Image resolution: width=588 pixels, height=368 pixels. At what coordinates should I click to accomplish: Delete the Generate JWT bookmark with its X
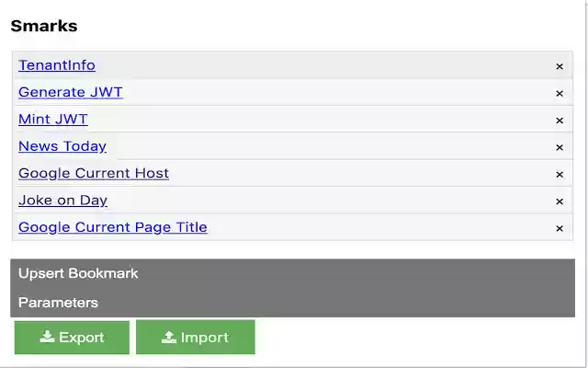coord(560,94)
